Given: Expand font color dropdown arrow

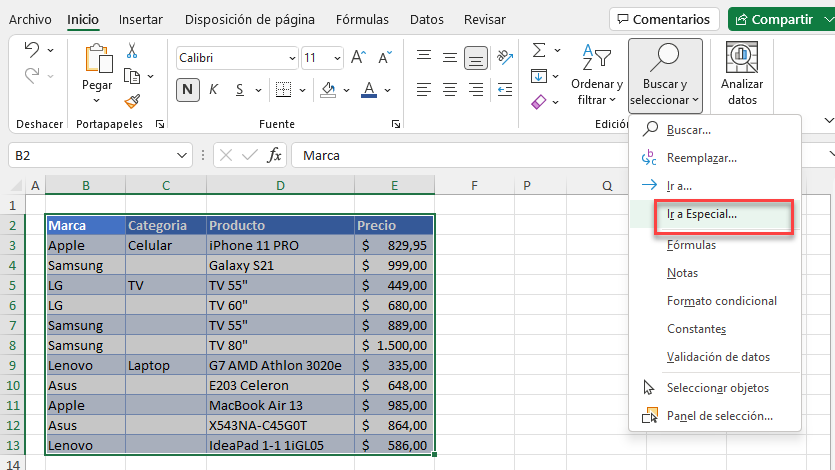Looking at the screenshot, I should pos(388,90).
